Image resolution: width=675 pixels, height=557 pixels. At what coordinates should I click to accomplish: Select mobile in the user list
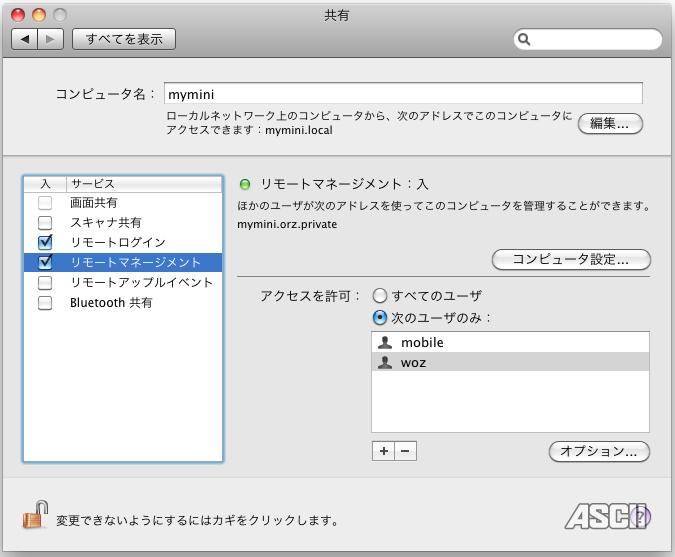[x=510, y=342]
